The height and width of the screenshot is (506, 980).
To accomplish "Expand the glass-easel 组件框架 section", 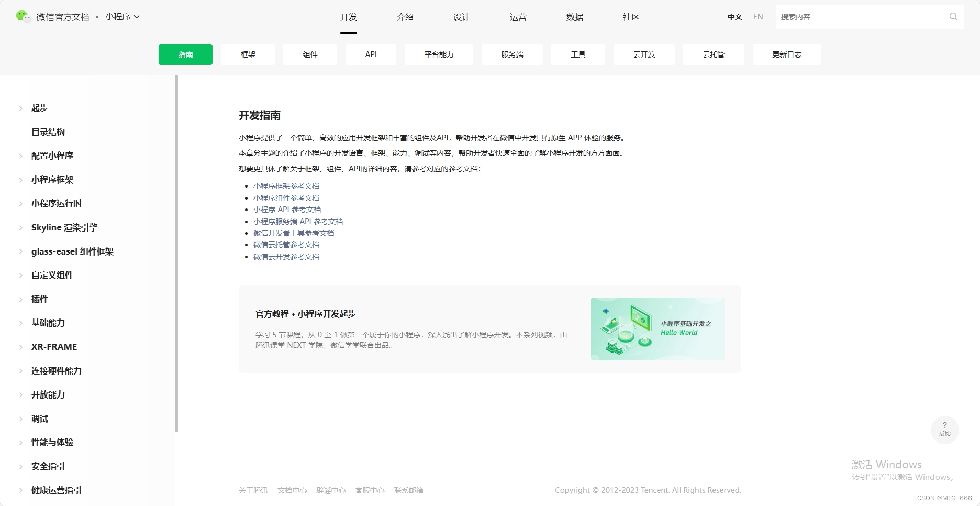I will [20, 251].
